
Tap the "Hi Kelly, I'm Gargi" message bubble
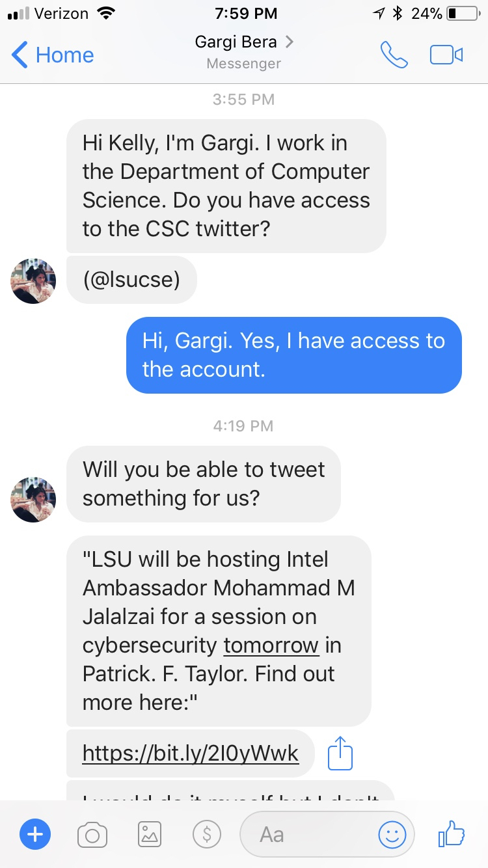coord(226,185)
